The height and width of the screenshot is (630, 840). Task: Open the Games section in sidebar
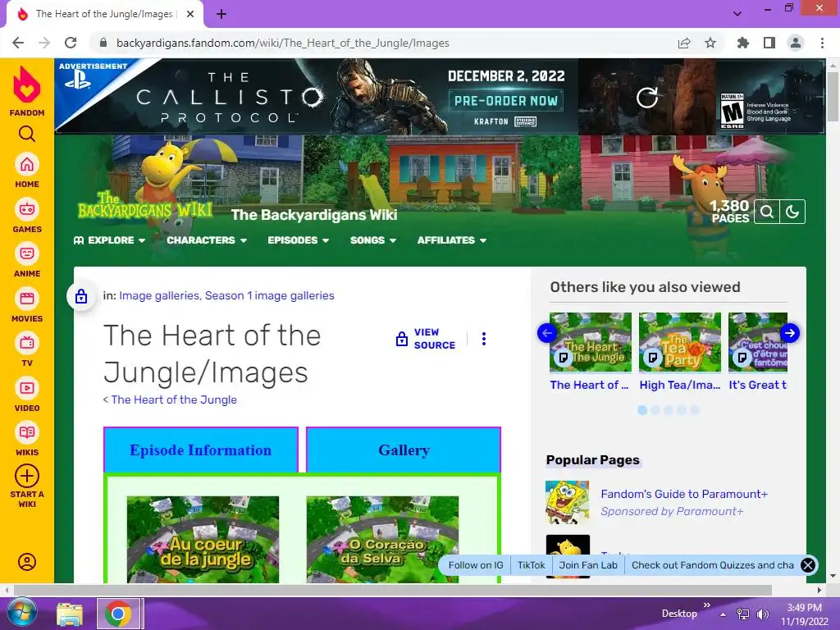27,216
